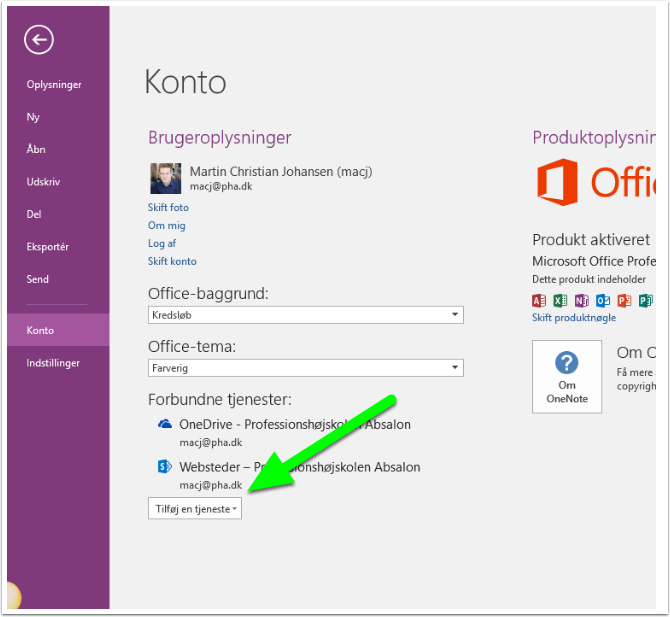Select the Konto sidebar item
Image resolution: width=670 pixels, height=617 pixels.
(x=58, y=330)
